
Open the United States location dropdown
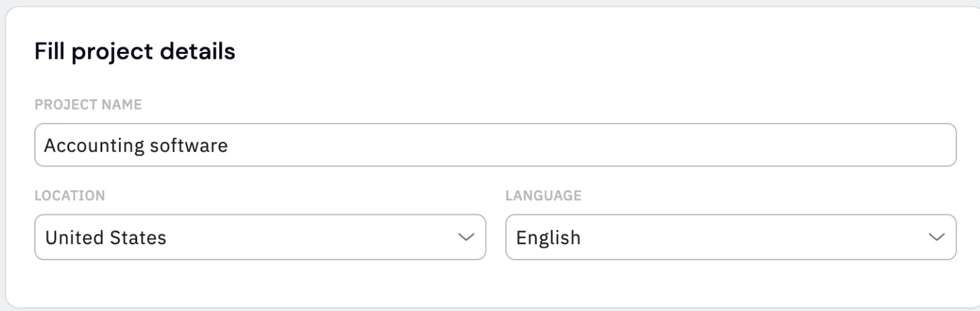coord(260,237)
